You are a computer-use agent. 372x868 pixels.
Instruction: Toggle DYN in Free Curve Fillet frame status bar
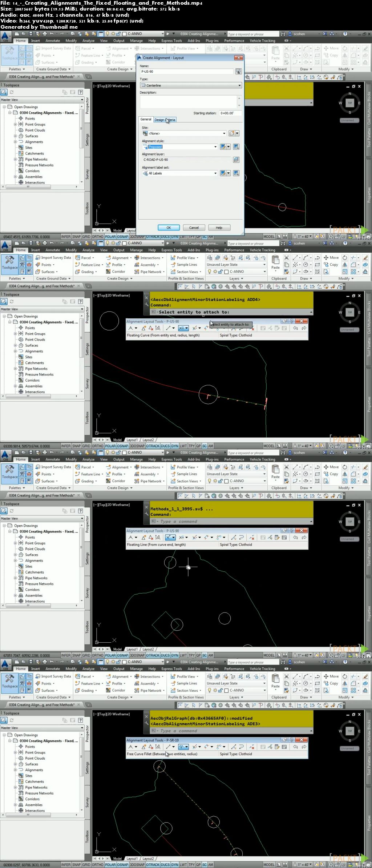point(175,865)
